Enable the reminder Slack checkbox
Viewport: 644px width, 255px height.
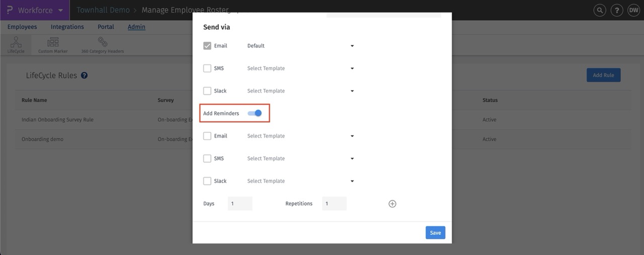click(x=207, y=181)
